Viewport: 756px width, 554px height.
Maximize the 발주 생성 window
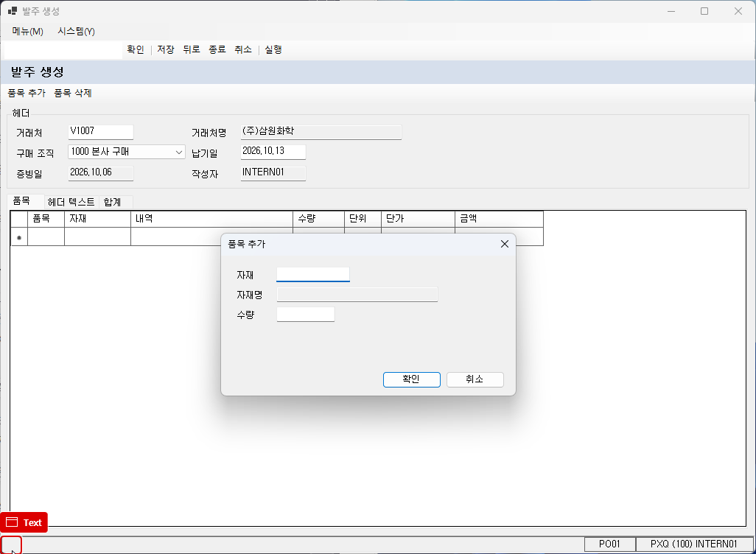(704, 11)
